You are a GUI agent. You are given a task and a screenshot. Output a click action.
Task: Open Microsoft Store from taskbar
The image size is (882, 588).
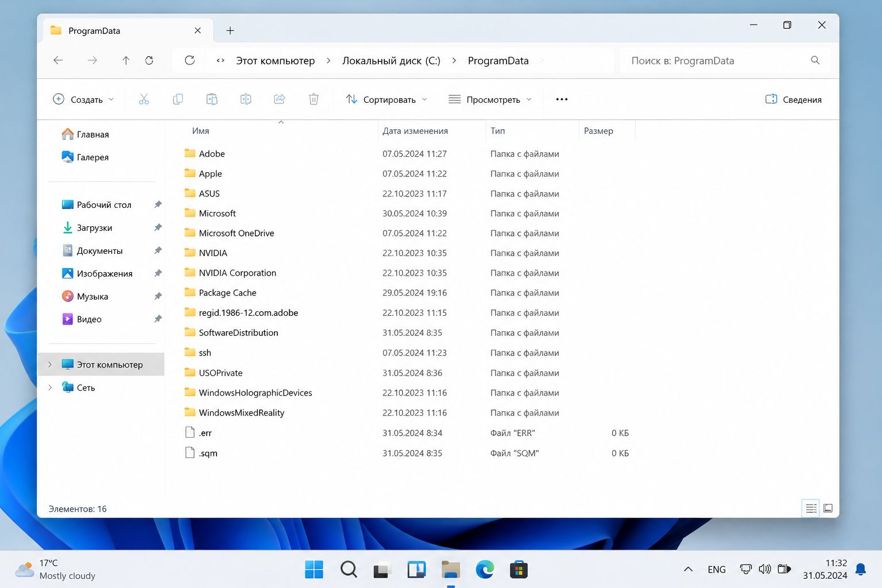click(x=519, y=570)
